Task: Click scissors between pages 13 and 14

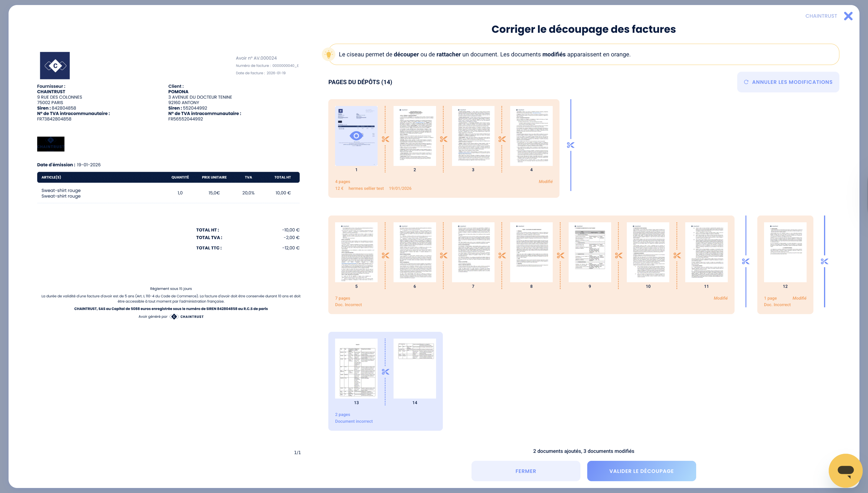Action: (385, 372)
